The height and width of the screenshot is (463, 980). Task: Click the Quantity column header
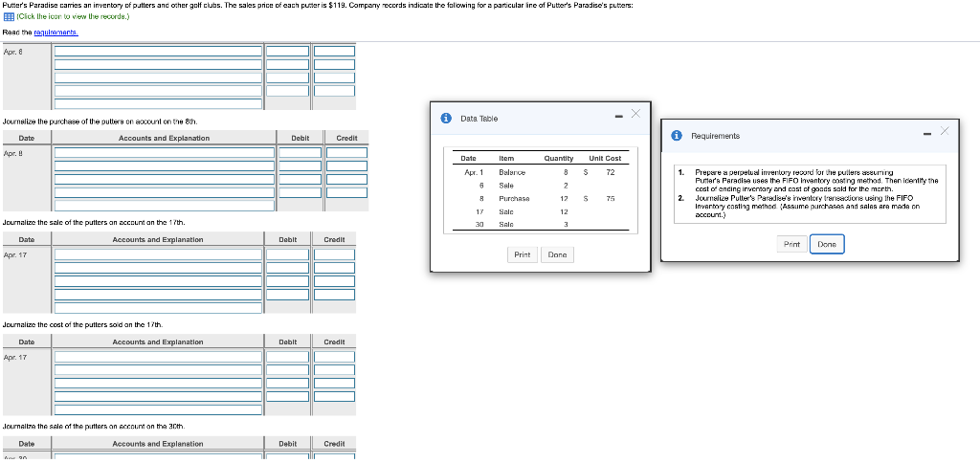pos(559,159)
